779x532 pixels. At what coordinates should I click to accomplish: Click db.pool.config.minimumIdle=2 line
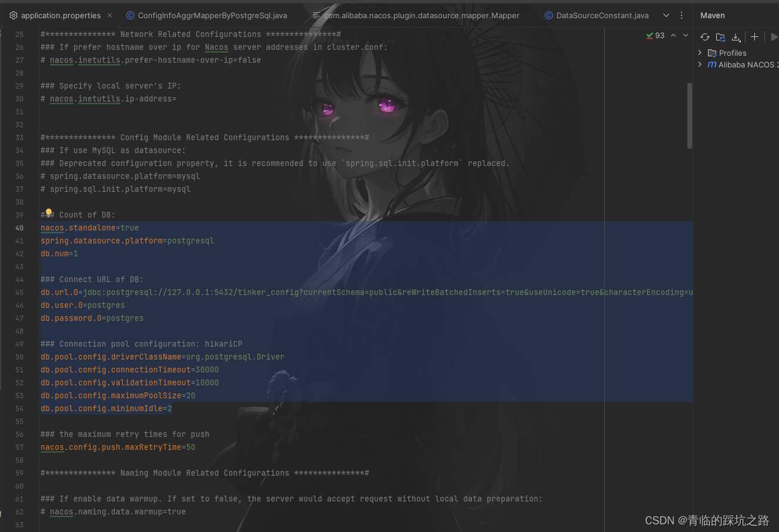pyautogui.click(x=106, y=408)
